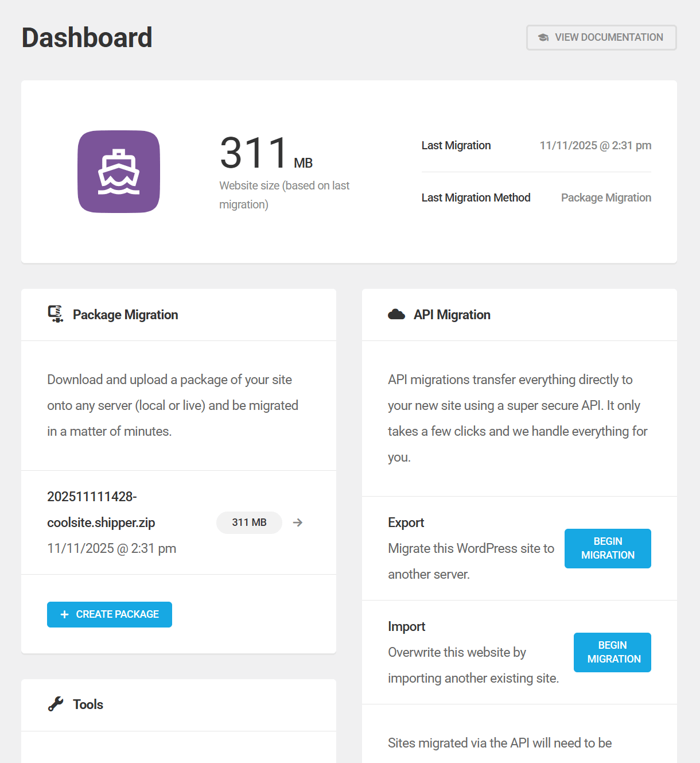
Task: Begin the Import migration
Action: click(612, 652)
